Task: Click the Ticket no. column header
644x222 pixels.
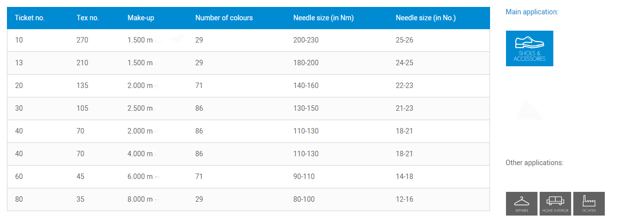Action: [30, 18]
